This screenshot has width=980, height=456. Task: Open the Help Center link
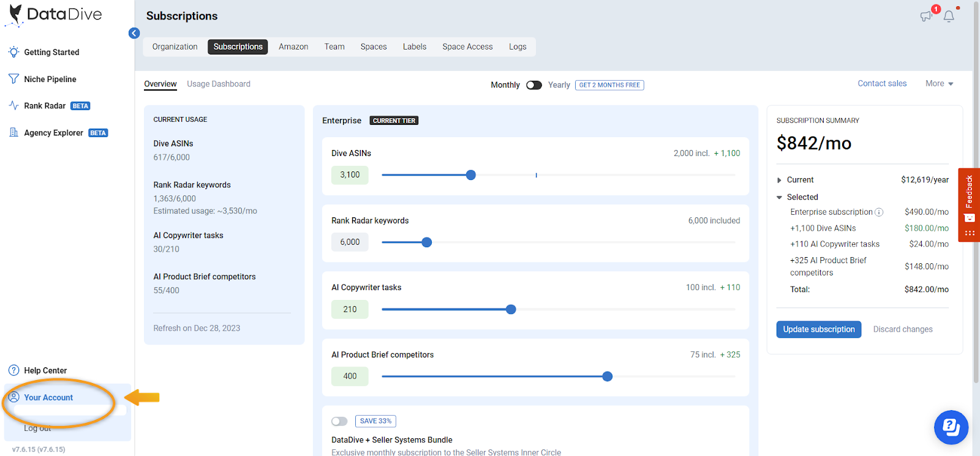click(45, 370)
